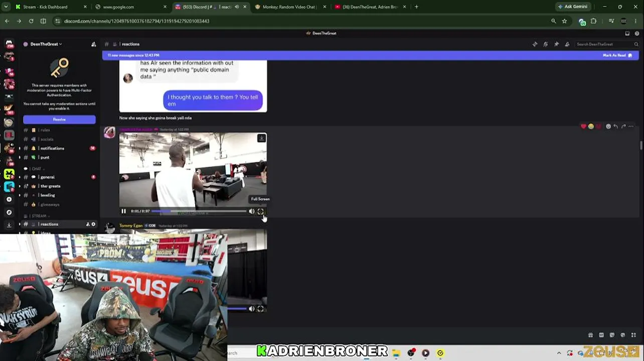The width and height of the screenshot is (644, 361).
Task: Open the socials channel
Action: (59, 139)
